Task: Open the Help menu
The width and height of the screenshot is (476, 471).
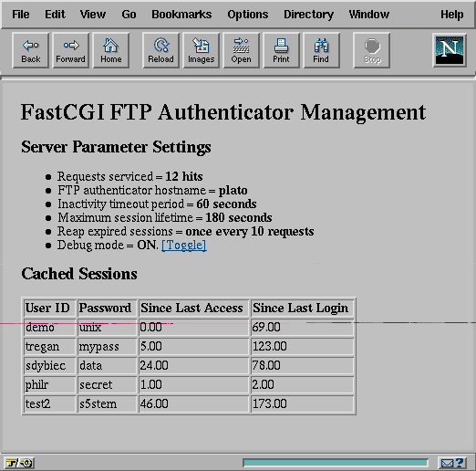Action: [452, 15]
